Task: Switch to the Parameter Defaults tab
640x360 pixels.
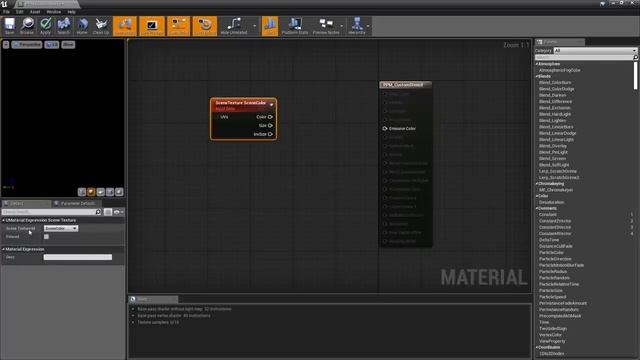Action: 76,203
